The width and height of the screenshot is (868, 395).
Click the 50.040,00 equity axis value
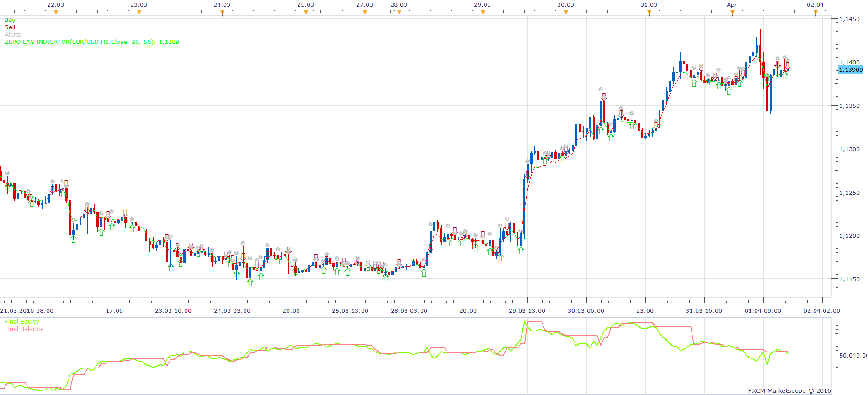tap(853, 355)
